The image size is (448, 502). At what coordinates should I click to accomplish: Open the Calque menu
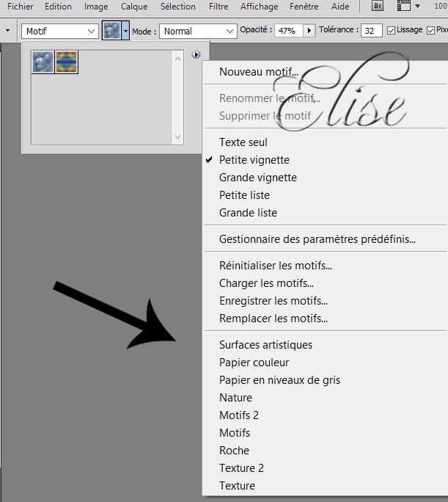point(134,7)
